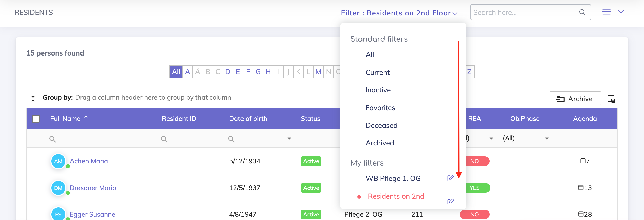Image resolution: width=644 pixels, height=220 pixels.
Task: Click the search magnifier icon
Action: 582,12
